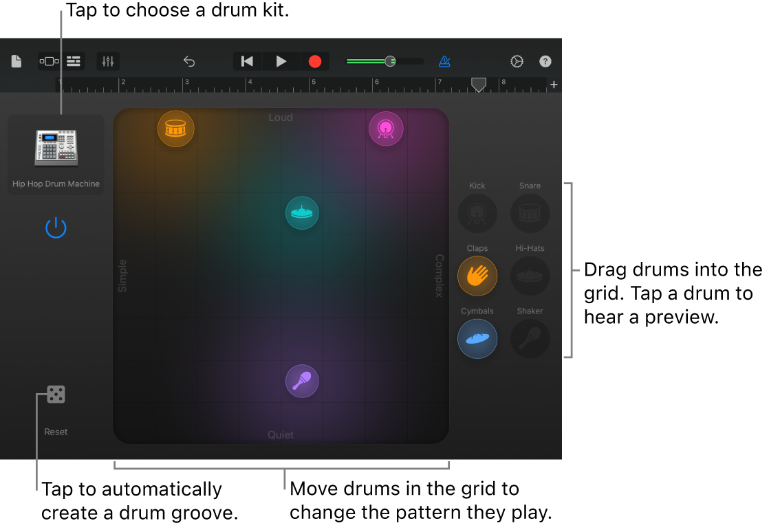The image size is (780, 532).
Task: Select the Hi-Hats sound
Action: [530, 276]
